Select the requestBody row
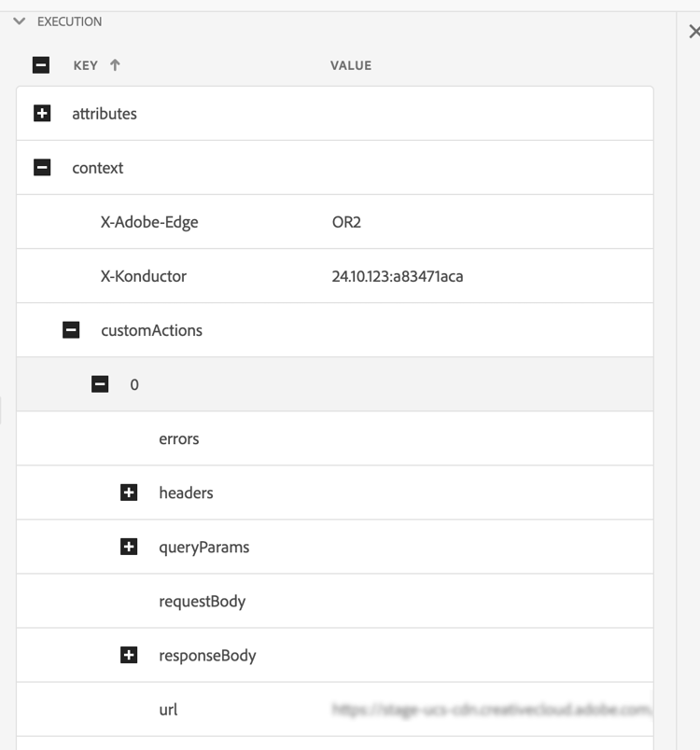The image size is (700, 750). tap(203, 601)
